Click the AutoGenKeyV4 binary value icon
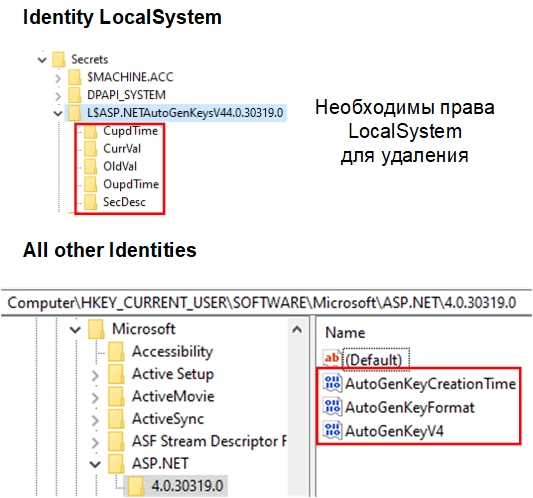 click(x=332, y=430)
